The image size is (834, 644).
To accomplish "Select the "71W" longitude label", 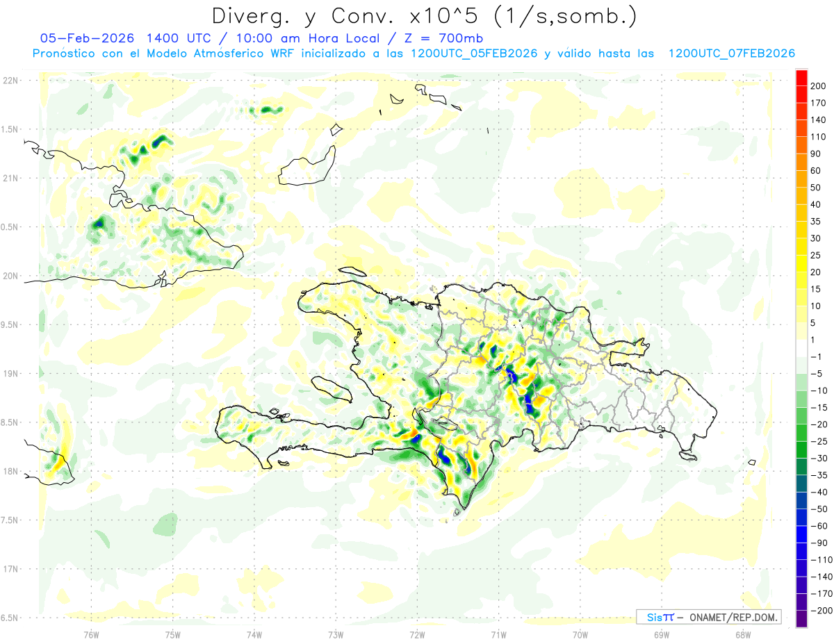I will click(x=498, y=634).
